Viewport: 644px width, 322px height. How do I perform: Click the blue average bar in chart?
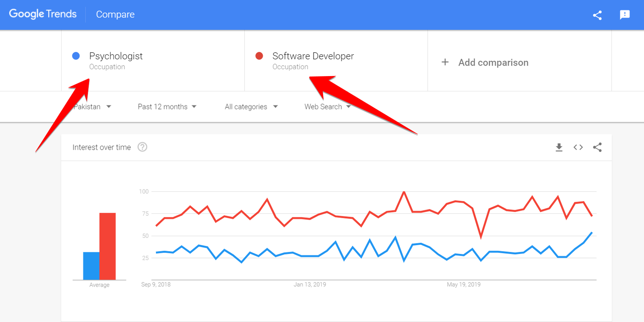tap(91, 266)
